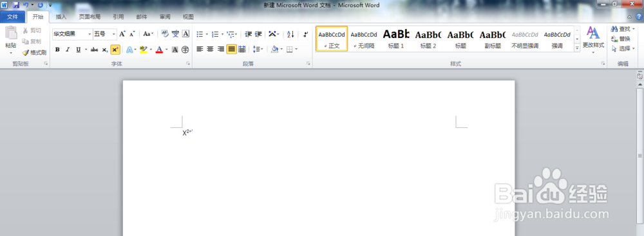Click the Shrink Font icon
The width and height of the screenshot is (644, 236).
(132, 34)
